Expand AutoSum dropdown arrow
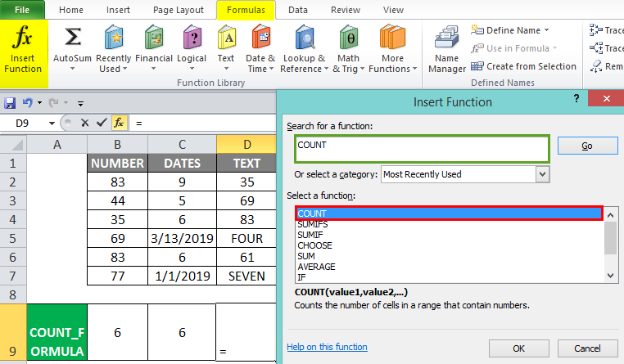 72,69
